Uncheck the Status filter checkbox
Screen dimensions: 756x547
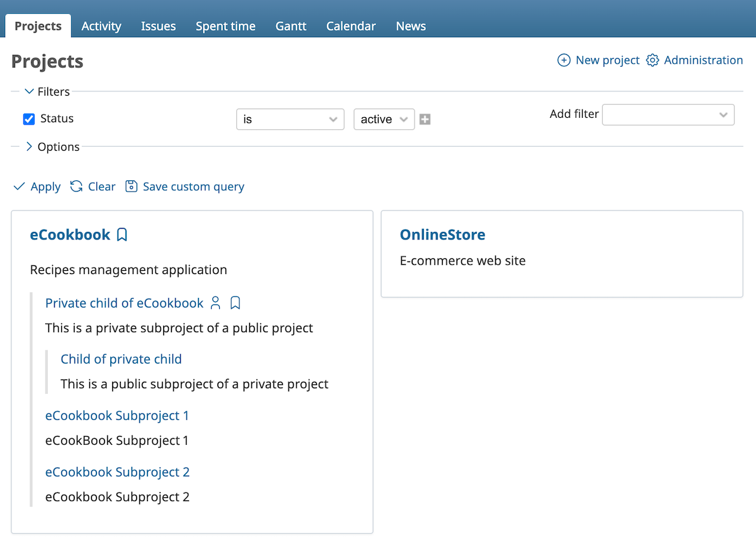28,118
